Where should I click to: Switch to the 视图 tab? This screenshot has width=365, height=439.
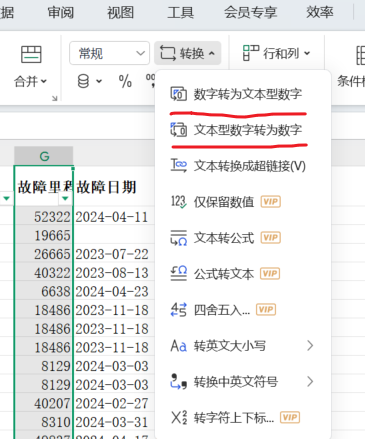pyautogui.click(x=120, y=13)
